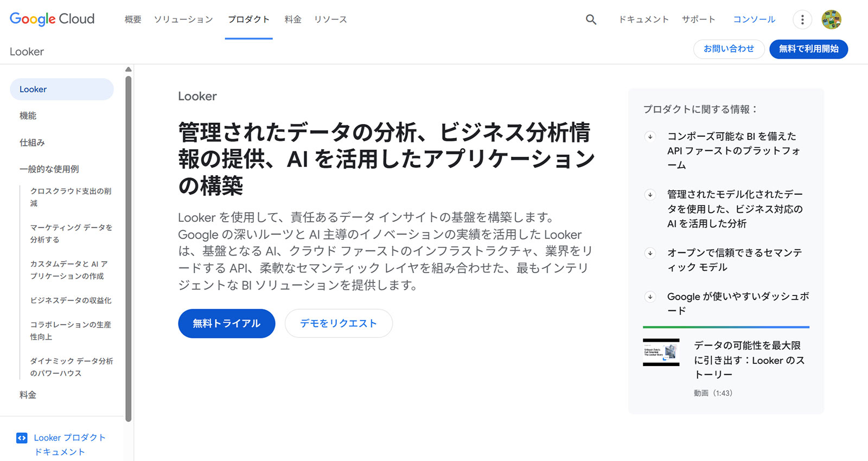Open データの可能性を最大限に引き出す video link
This screenshot has height=461, width=868.
tap(749, 360)
